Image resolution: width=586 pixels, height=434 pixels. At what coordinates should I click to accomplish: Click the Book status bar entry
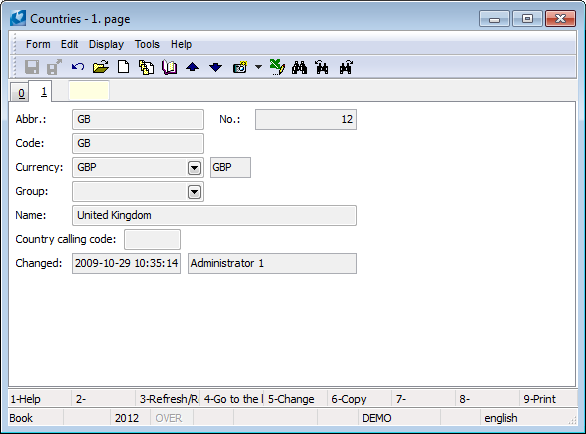(36, 418)
